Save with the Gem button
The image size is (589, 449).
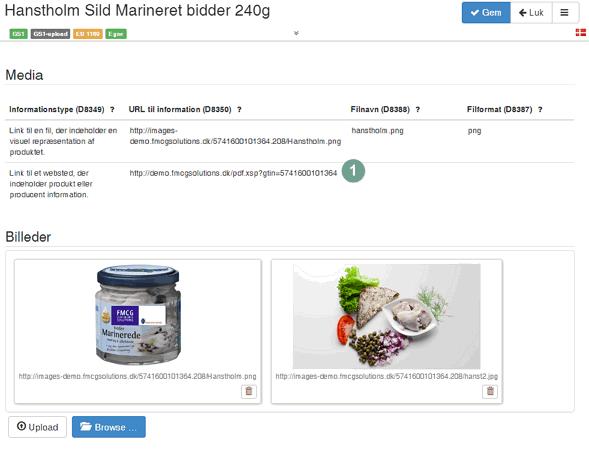coord(486,13)
